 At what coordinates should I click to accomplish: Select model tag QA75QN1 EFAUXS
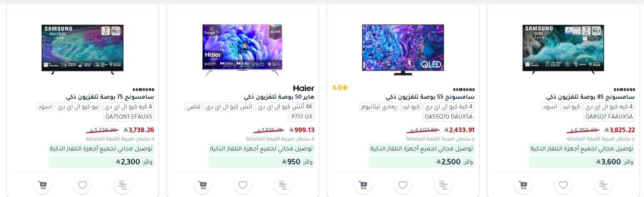coord(129,117)
